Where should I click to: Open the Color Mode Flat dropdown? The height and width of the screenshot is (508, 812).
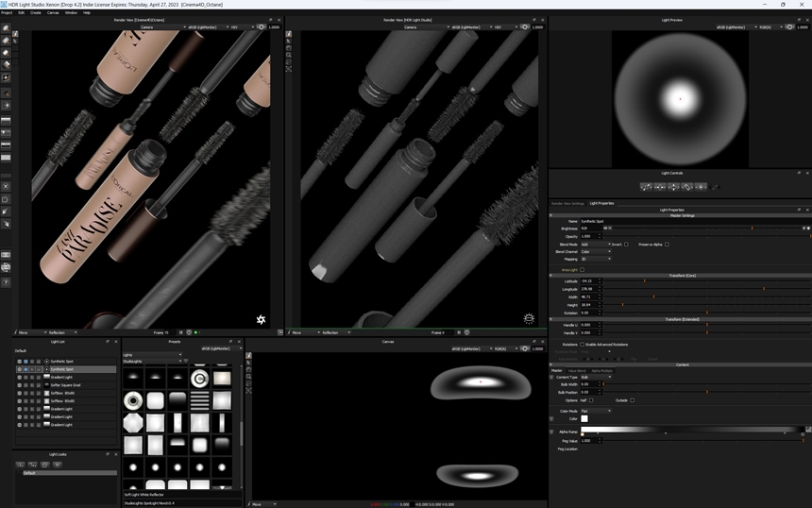596,411
